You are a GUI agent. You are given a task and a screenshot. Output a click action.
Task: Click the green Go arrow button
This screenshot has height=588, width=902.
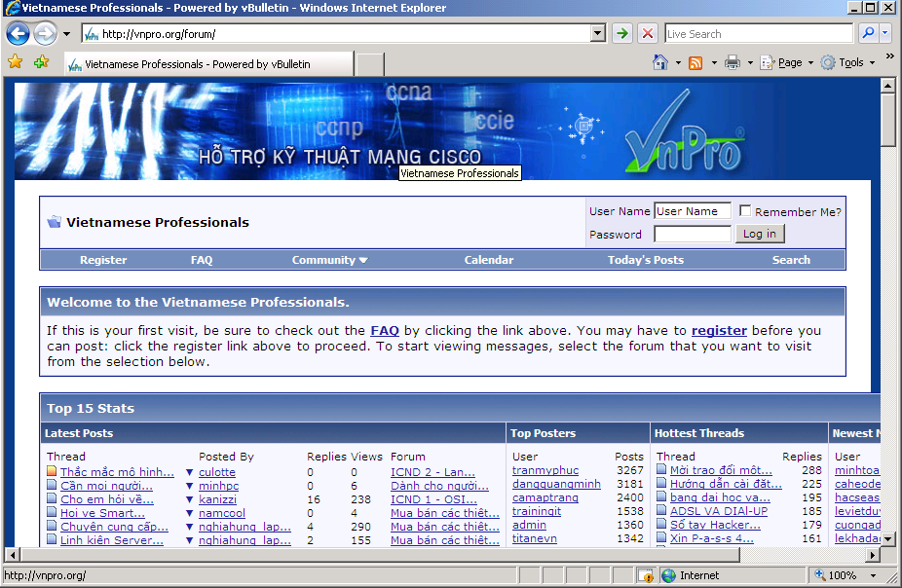[621, 34]
